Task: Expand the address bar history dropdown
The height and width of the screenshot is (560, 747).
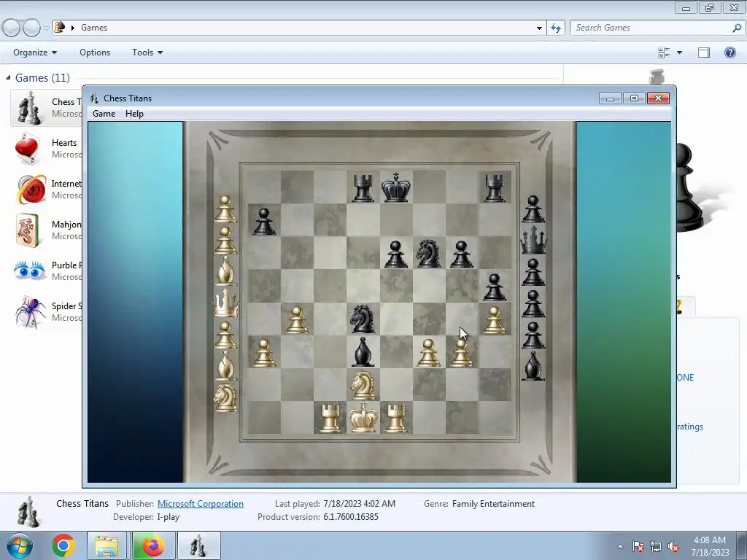Action: 539,28
